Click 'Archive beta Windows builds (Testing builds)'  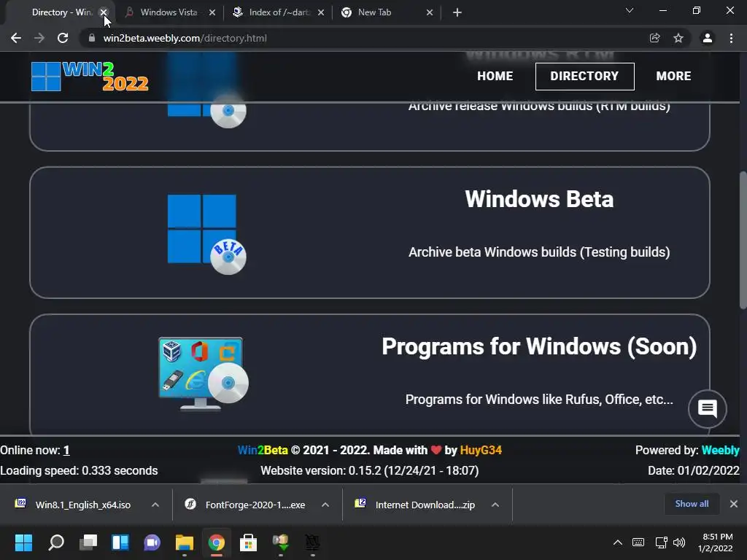click(539, 252)
